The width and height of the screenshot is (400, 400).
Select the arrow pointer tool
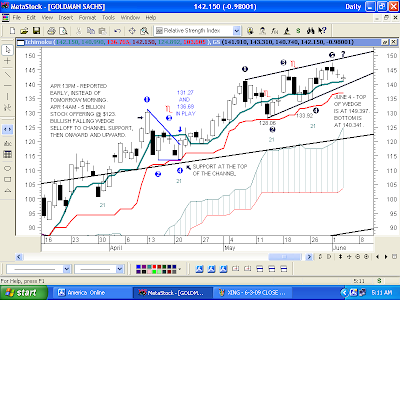8,50
